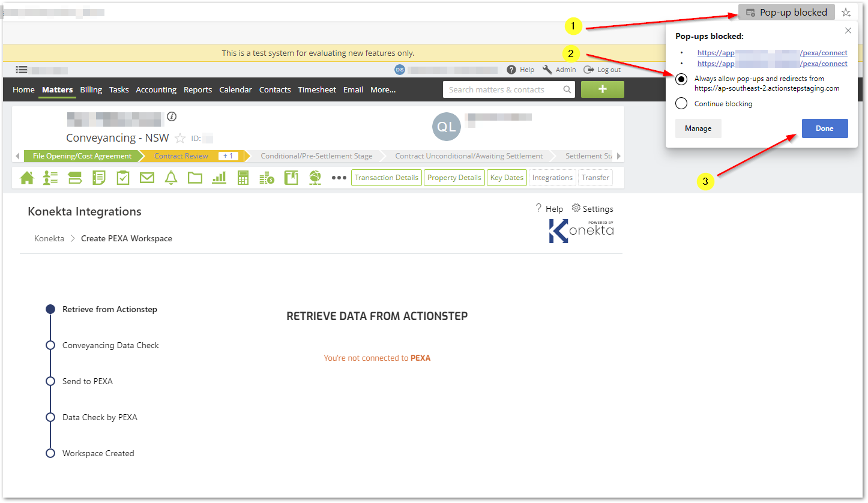Viewport: 868px width, 503px height.
Task: Open the Contacts menu
Action: [x=275, y=89]
